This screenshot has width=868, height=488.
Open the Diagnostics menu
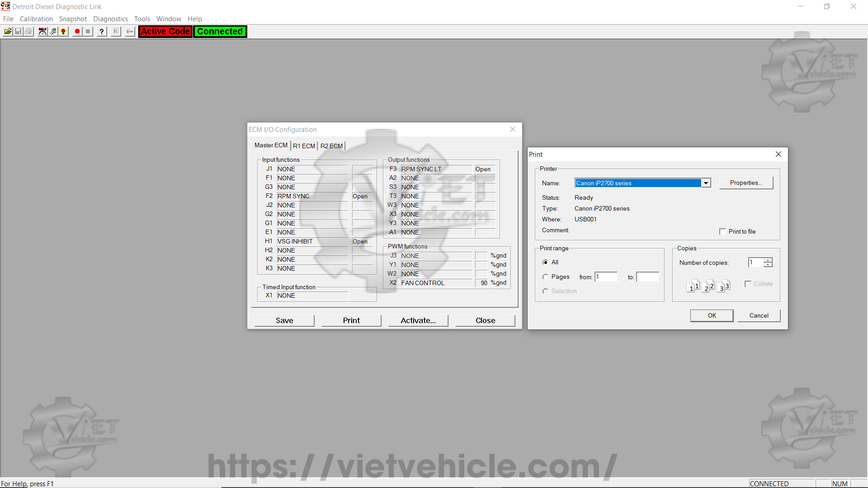(x=110, y=19)
